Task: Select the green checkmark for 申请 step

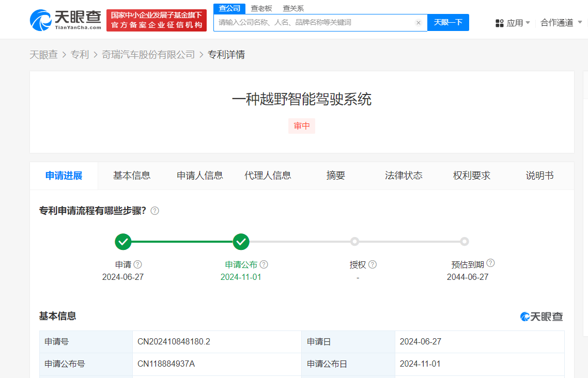Action: [123, 242]
